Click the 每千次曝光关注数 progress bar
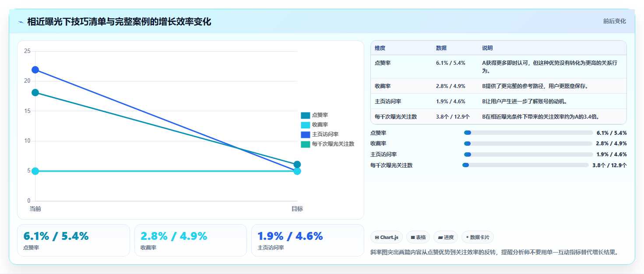Viewport: 644px width, 274px height. tap(525, 165)
